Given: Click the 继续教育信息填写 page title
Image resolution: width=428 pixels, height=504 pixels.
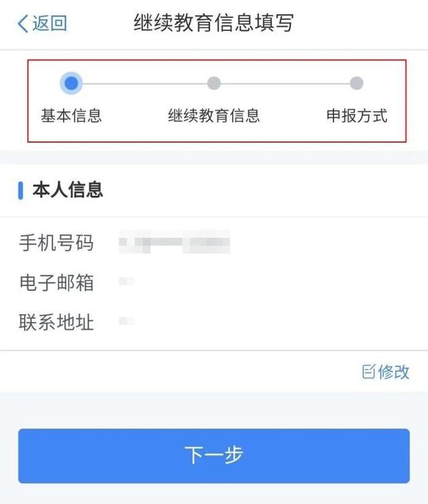Looking at the screenshot, I should (x=214, y=23).
